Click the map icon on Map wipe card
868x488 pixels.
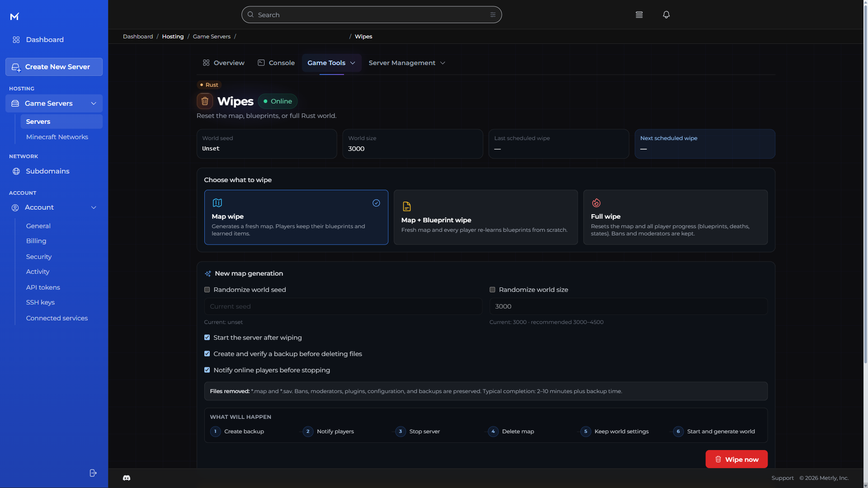click(x=217, y=203)
